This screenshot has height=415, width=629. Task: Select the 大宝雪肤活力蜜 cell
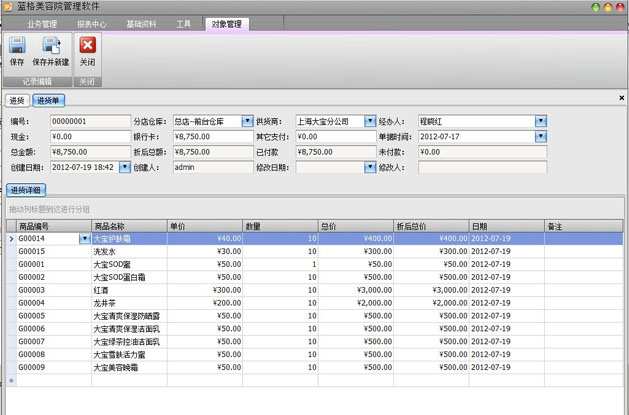[129, 354]
